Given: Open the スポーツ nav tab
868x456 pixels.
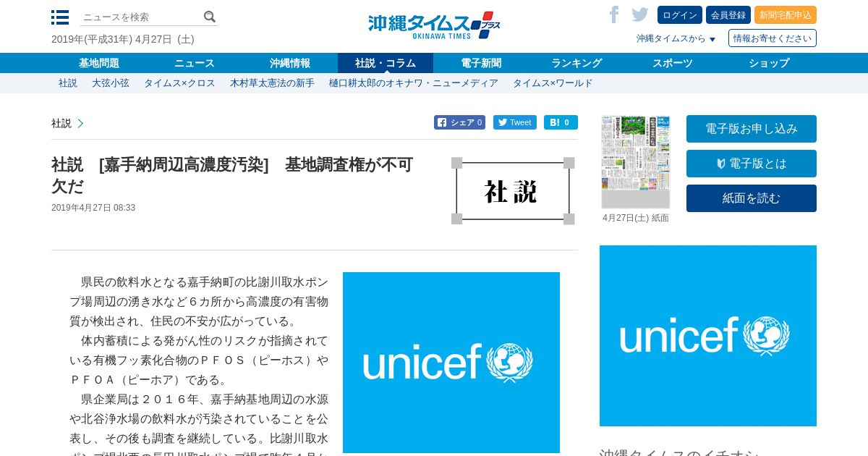Looking at the screenshot, I should (673, 63).
